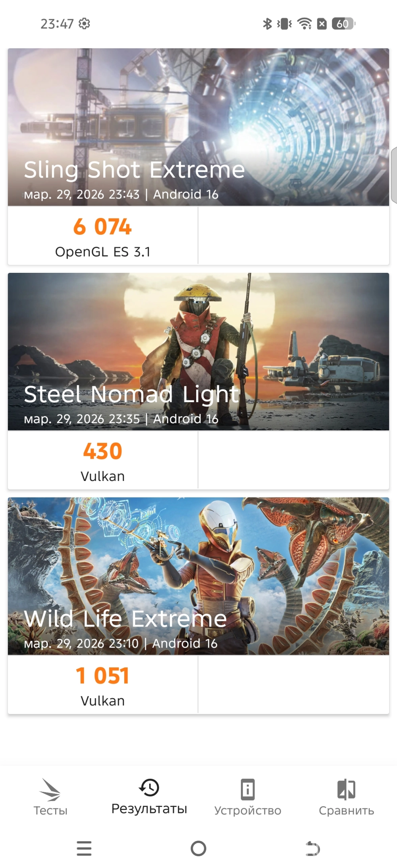The width and height of the screenshot is (397, 868).
Task: Open Steel Nomad Light result image
Action: (198, 351)
